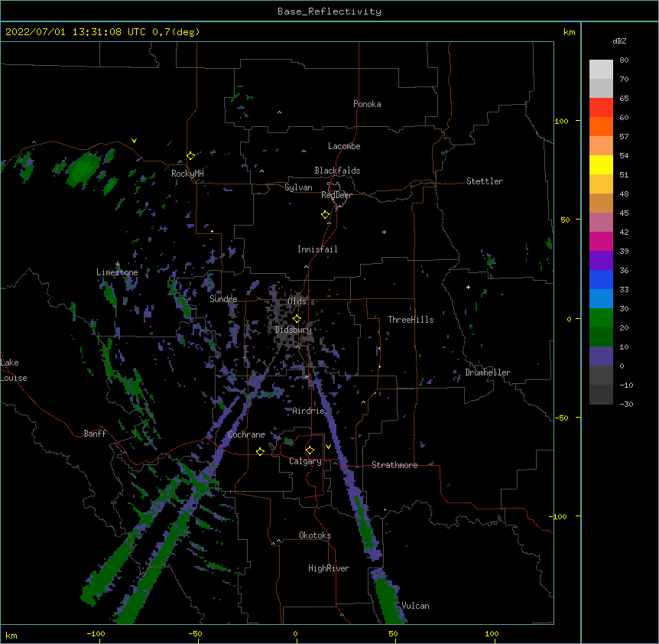Click the Banff label
659x644 pixels.
95,434
